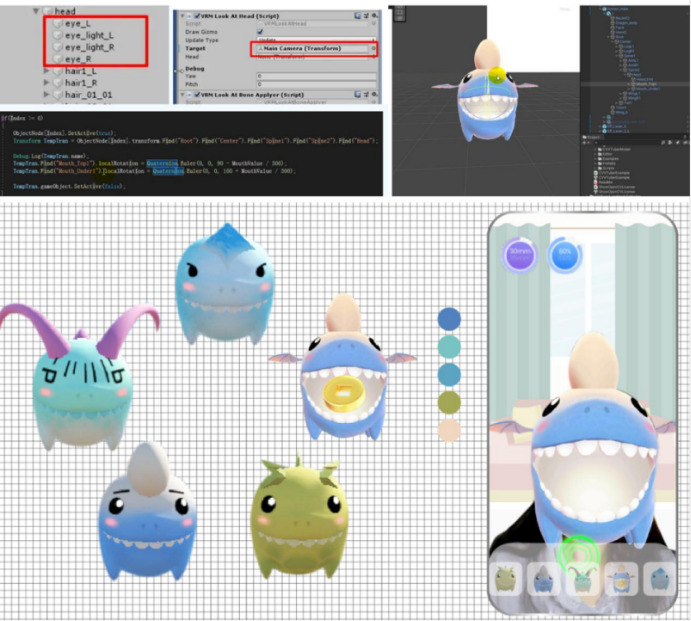Toggle the Draw Gizmo checkbox
This screenshot has height=621, width=691.
point(260,32)
